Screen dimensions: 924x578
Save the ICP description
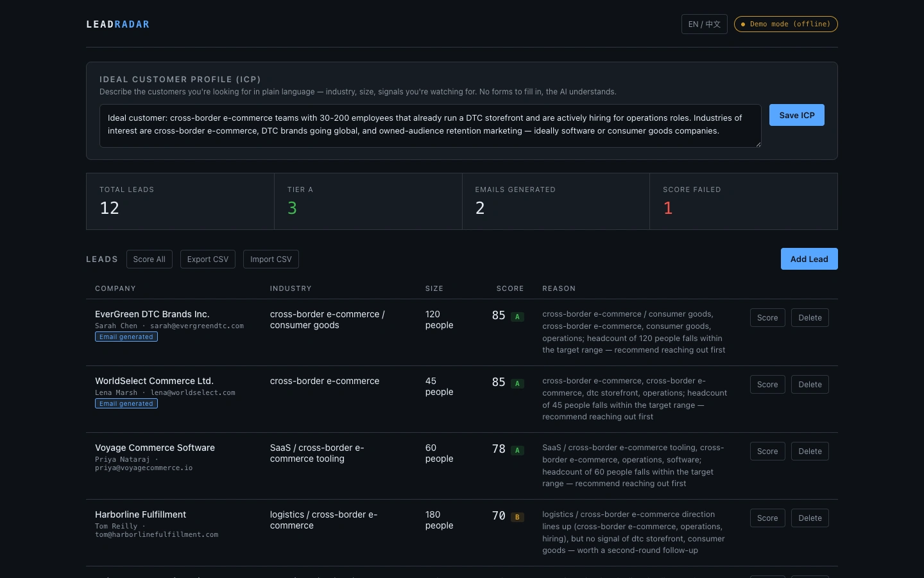pyautogui.click(x=796, y=115)
